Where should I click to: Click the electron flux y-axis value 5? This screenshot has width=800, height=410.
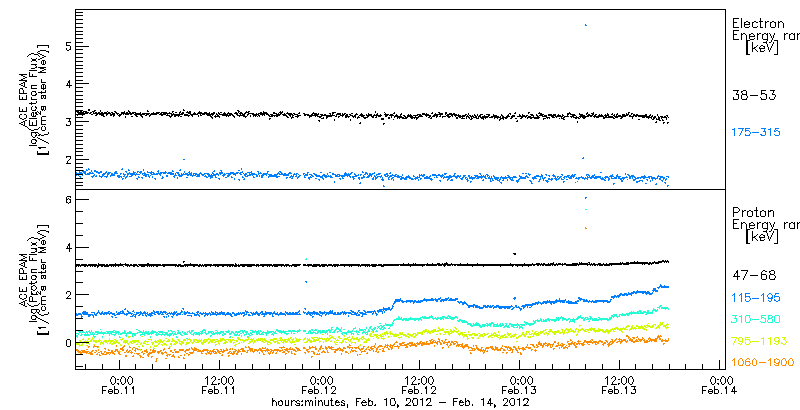(66, 46)
